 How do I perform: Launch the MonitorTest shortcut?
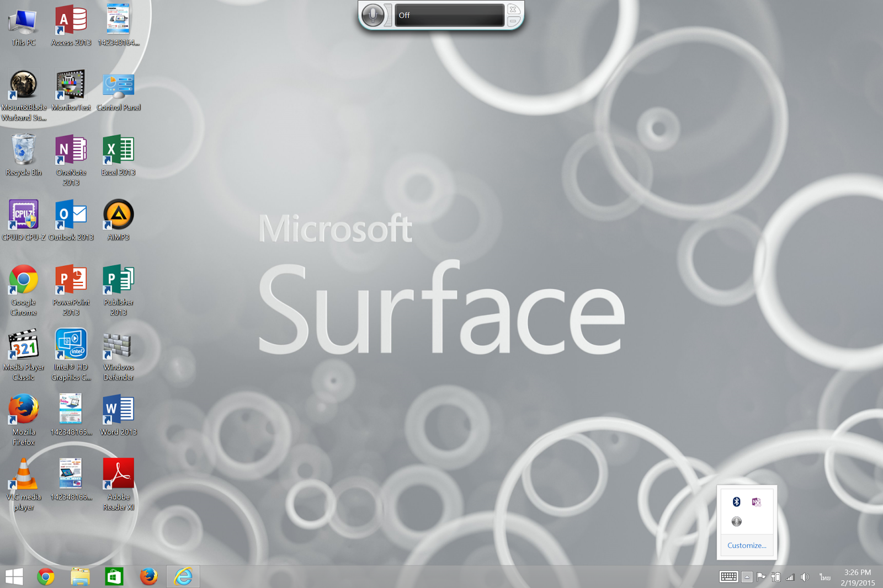tap(71, 90)
